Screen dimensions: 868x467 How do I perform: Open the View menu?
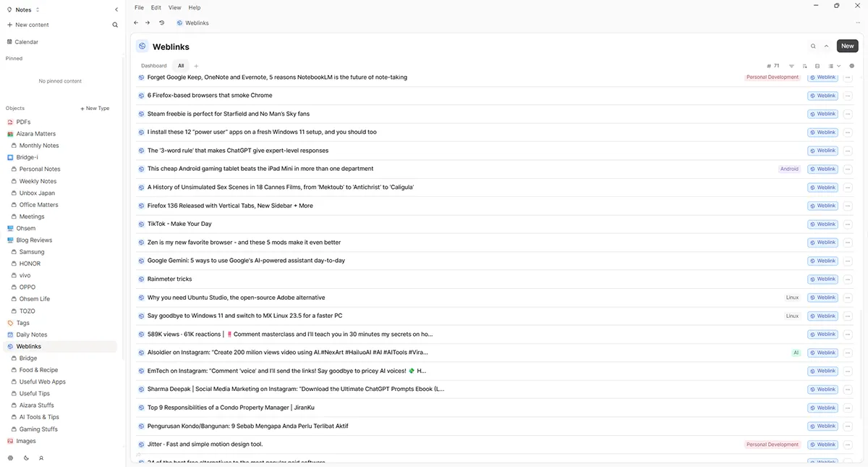pyautogui.click(x=174, y=7)
